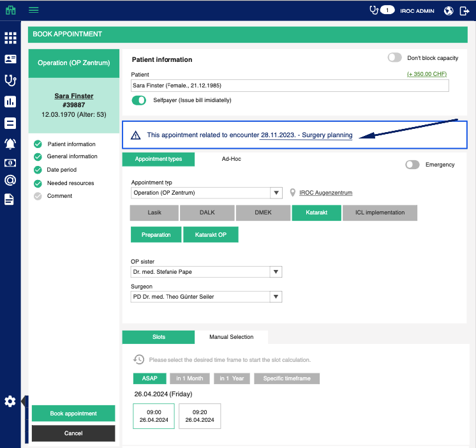Open the alarm bell notifications icon
Viewport: 476px width, 448px height.
click(10, 143)
